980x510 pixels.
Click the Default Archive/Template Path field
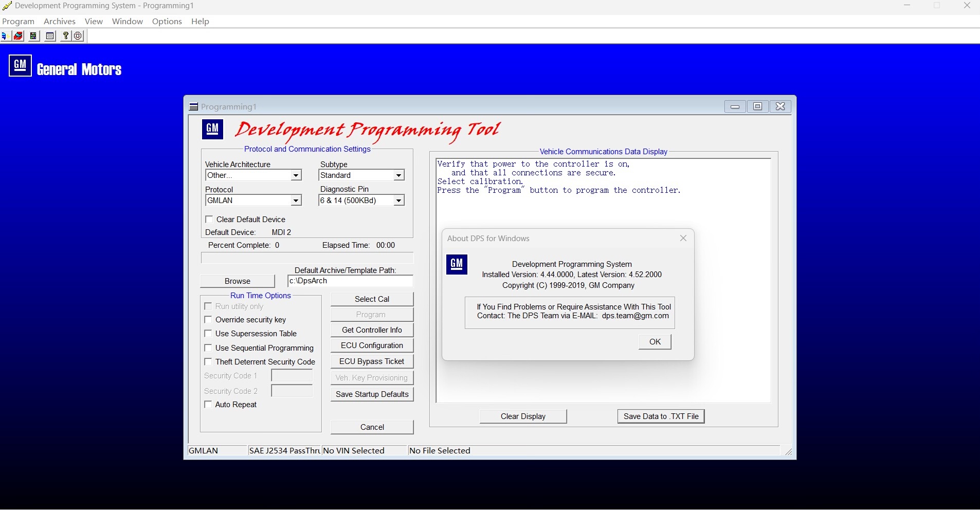(x=350, y=281)
